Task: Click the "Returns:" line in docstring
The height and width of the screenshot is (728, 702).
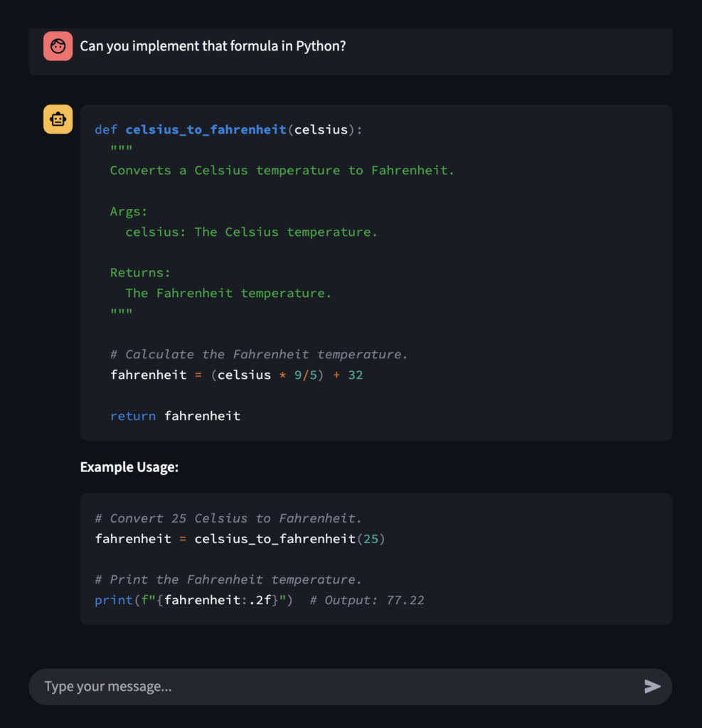Action: point(140,272)
